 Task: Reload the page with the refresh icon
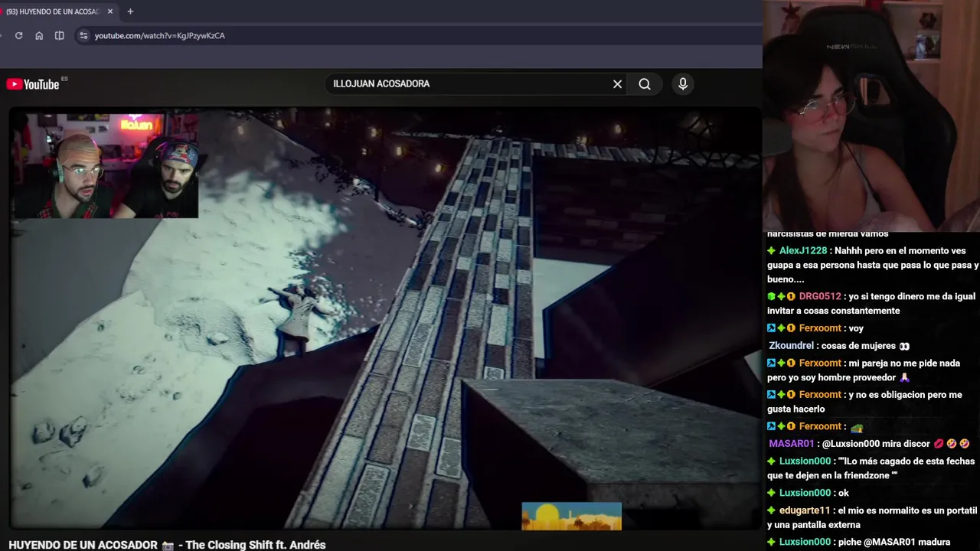pos(19,35)
